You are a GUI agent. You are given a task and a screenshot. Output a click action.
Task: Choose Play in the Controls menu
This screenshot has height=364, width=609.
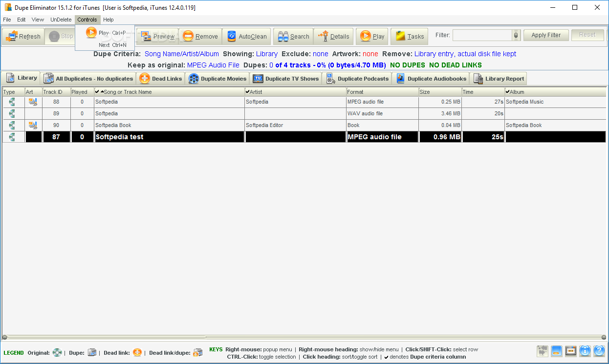click(105, 33)
